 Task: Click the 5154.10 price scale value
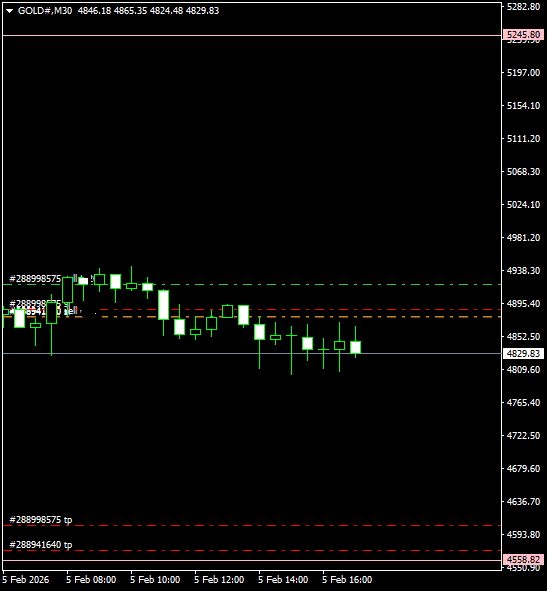pyautogui.click(x=523, y=106)
